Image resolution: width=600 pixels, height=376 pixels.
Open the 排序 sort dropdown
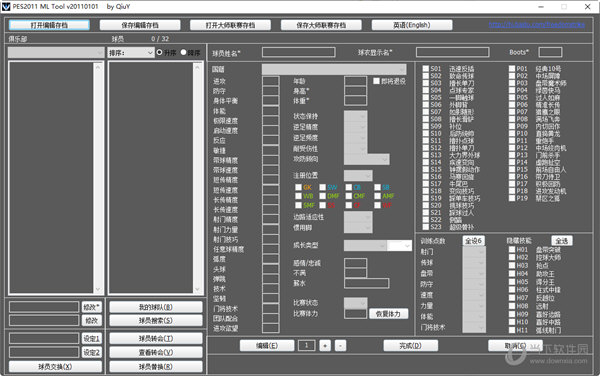click(130, 53)
